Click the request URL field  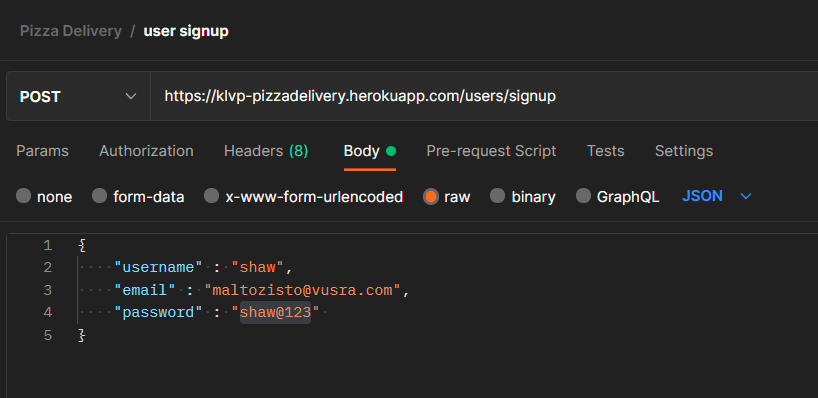484,97
